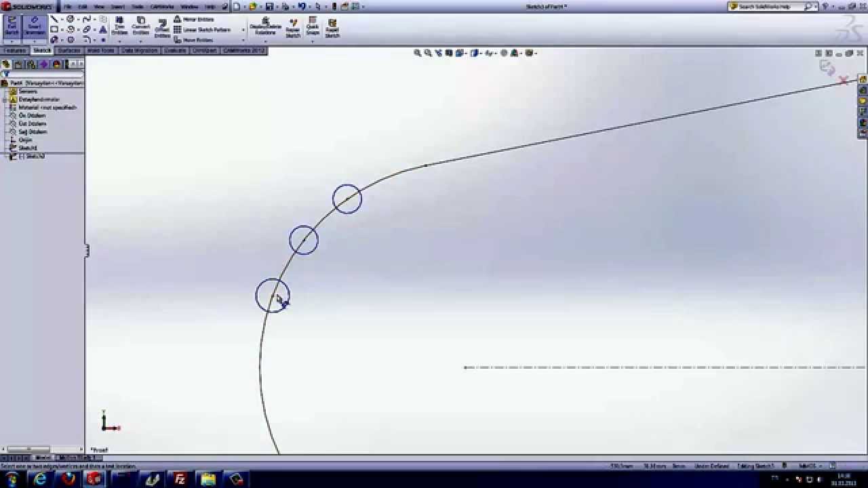Click the Model tab at bottom
This screenshot has width=868, height=488.
click(x=42, y=457)
